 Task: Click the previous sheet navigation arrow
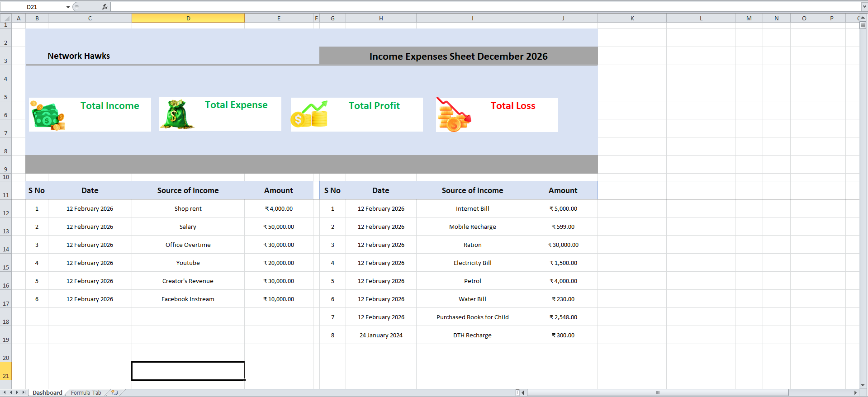(x=11, y=392)
